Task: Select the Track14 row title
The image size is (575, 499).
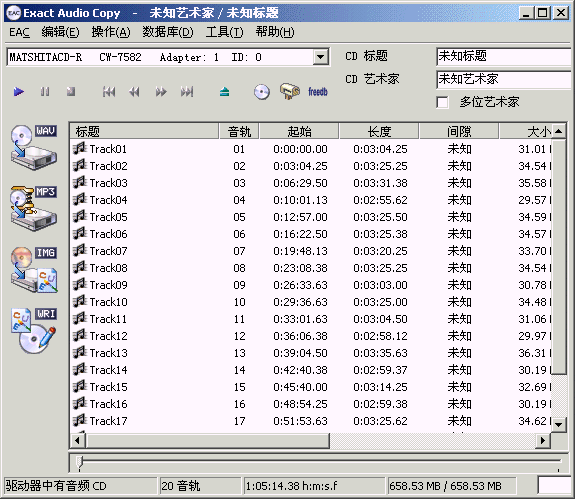Action: point(109,370)
